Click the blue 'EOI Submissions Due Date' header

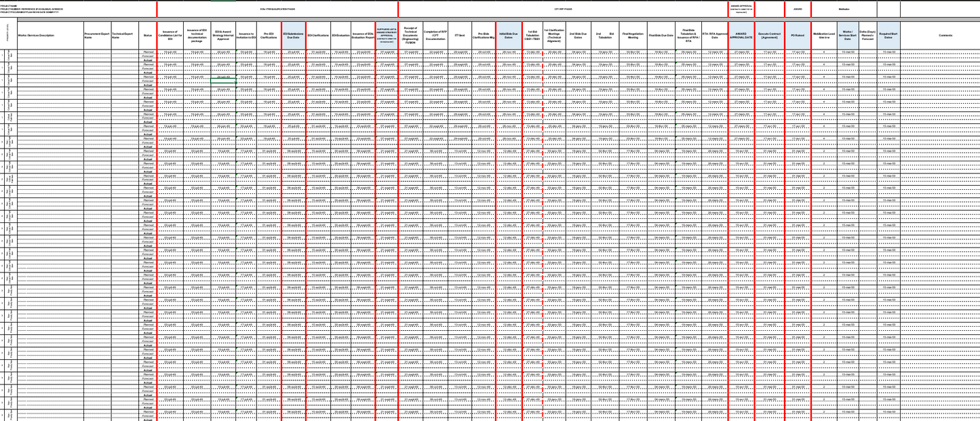(x=294, y=35)
